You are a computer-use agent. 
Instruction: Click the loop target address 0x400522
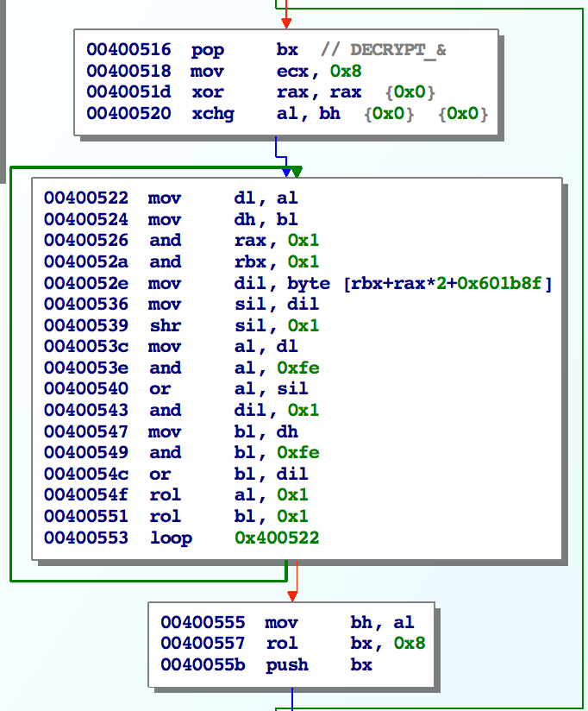(276, 538)
